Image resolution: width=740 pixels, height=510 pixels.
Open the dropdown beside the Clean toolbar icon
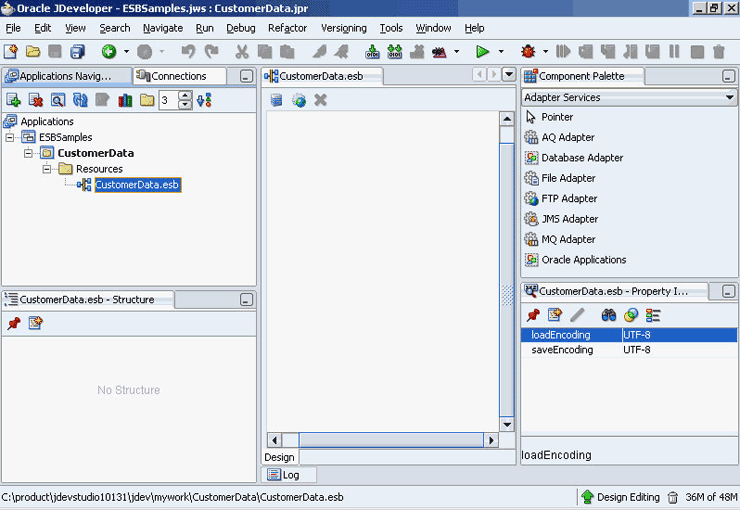pyautogui.click(x=456, y=51)
